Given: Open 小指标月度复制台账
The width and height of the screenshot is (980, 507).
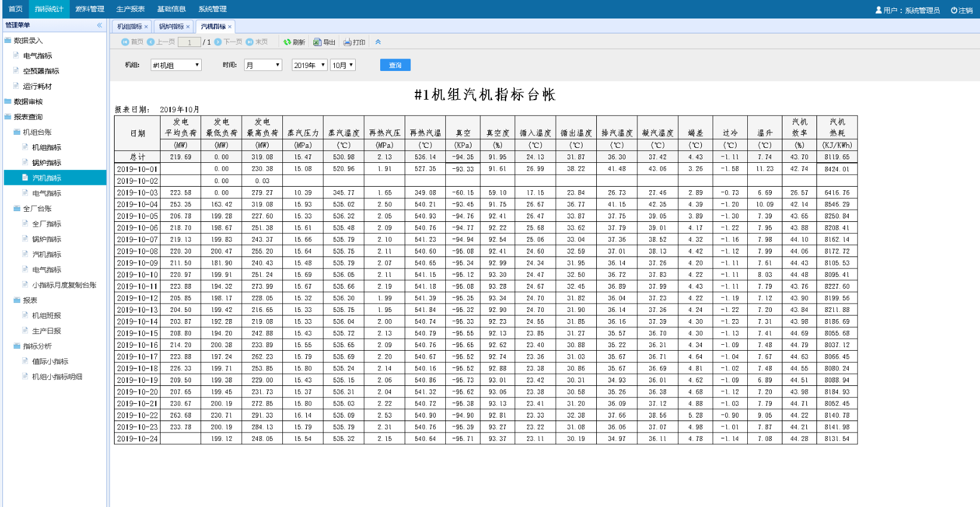Looking at the screenshot, I should [x=64, y=285].
